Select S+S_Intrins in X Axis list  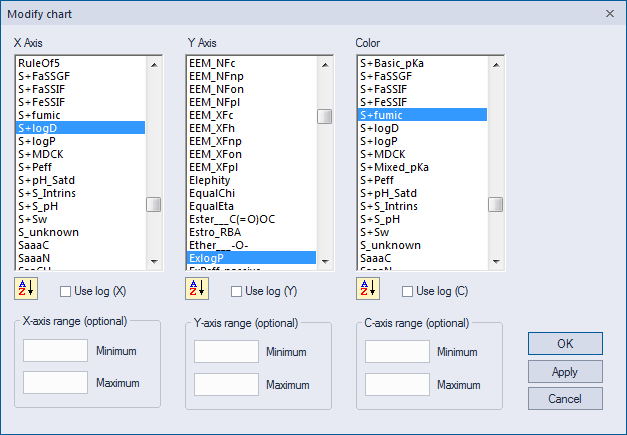click(80, 193)
